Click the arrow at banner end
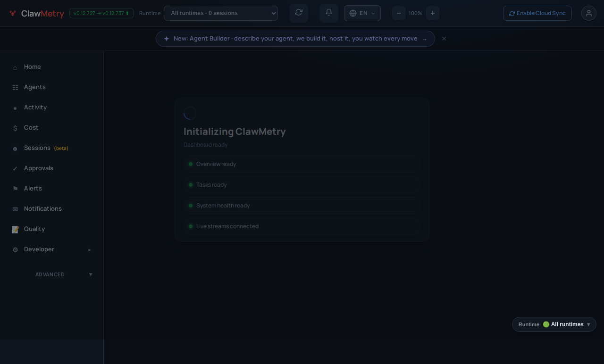 tap(425, 39)
